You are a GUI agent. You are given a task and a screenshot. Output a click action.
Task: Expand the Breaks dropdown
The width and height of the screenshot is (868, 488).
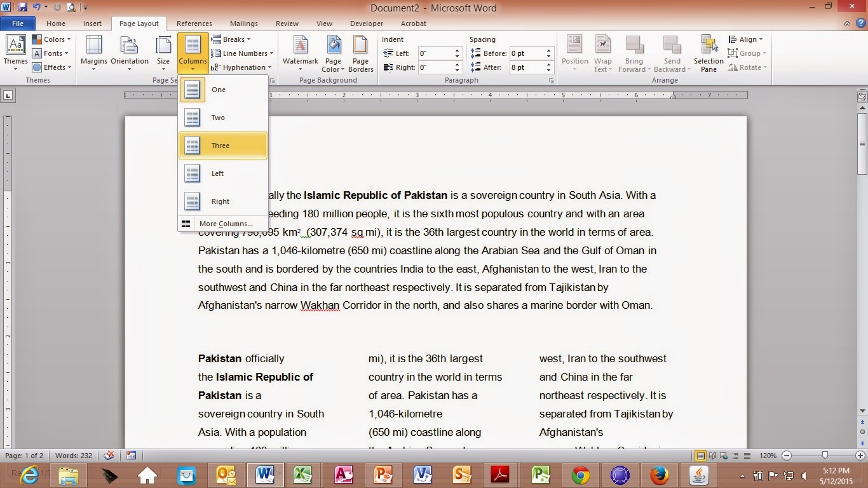[x=232, y=39]
